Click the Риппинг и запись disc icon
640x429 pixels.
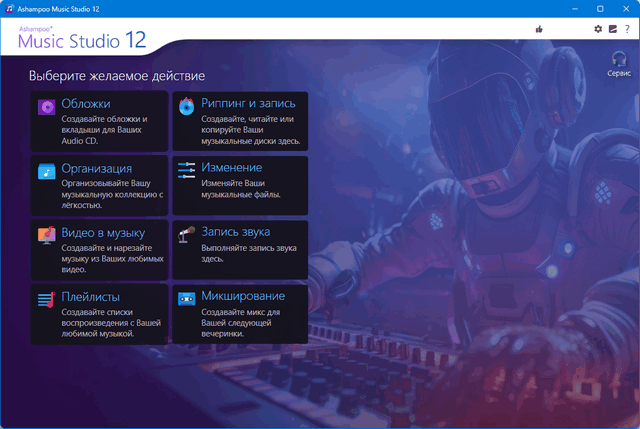pos(186,107)
